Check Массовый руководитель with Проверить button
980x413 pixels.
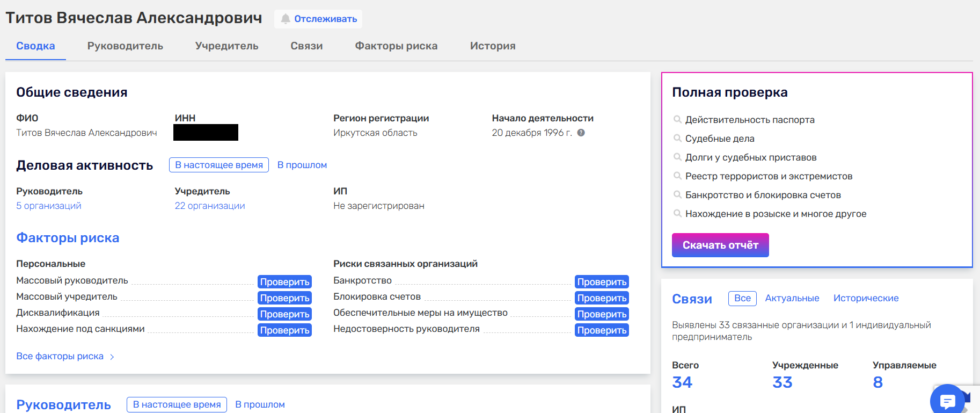pyautogui.click(x=284, y=282)
